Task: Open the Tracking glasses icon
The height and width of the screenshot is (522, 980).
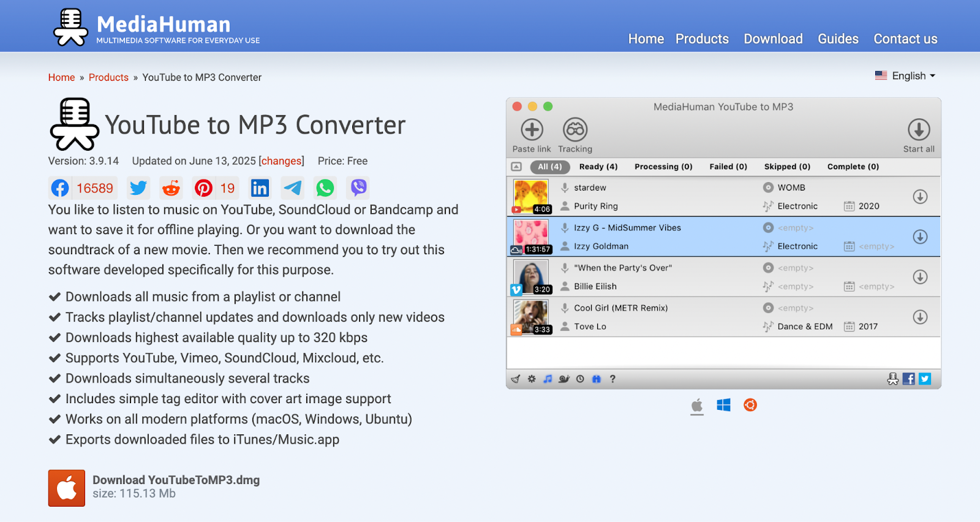Action: (x=575, y=130)
